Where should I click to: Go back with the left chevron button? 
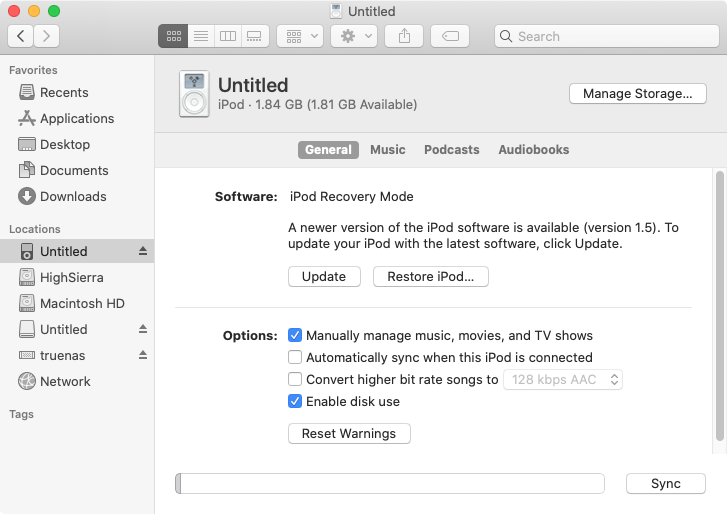tap(20, 36)
